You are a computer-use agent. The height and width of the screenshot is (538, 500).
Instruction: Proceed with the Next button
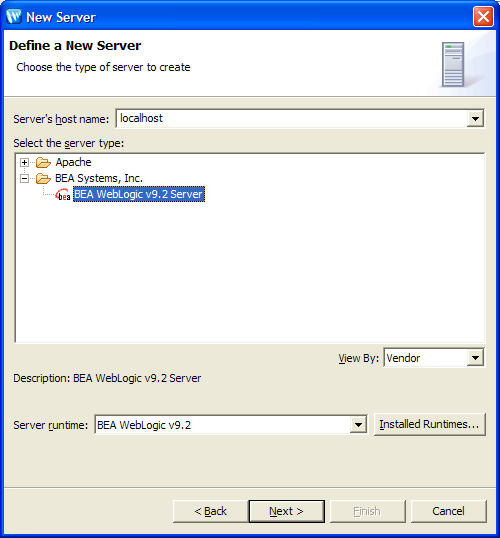tap(287, 511)
